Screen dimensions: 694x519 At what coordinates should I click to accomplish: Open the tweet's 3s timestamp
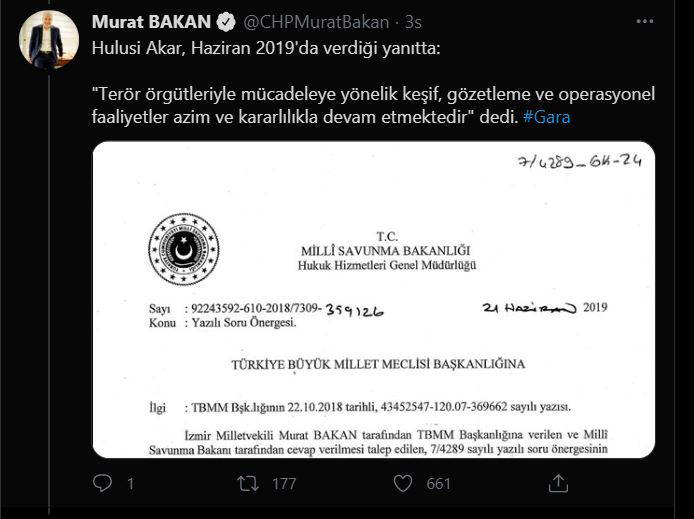coord(413,22)
